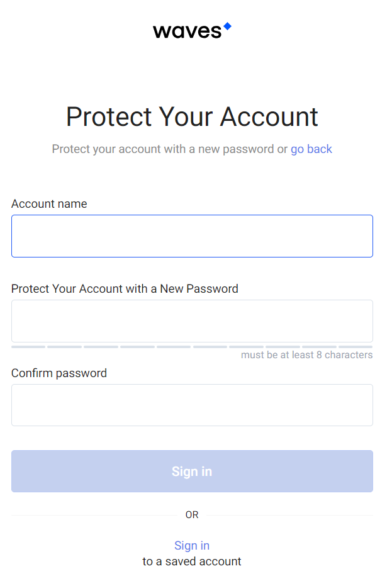Click the gray subtitle text before "go back"
The width and height of the screenshot is (392, 571).
click(170, 149)
